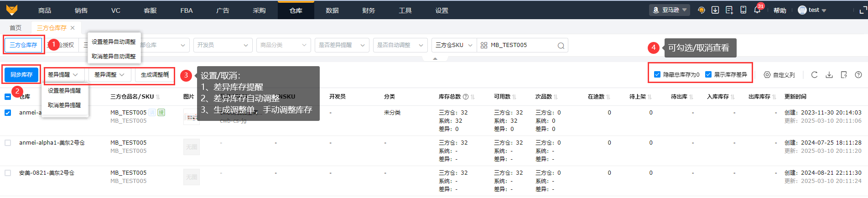Viewport: 868px width, 198px height.
Task: Open the 是否自动调整 filter dropdown
Action: (400, 45)
